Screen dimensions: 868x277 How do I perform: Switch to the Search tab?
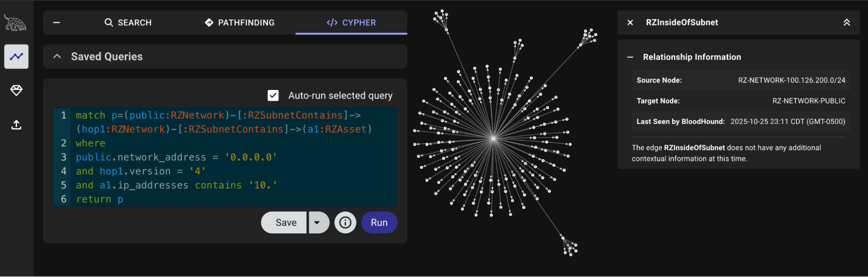(x=128, y=23)
